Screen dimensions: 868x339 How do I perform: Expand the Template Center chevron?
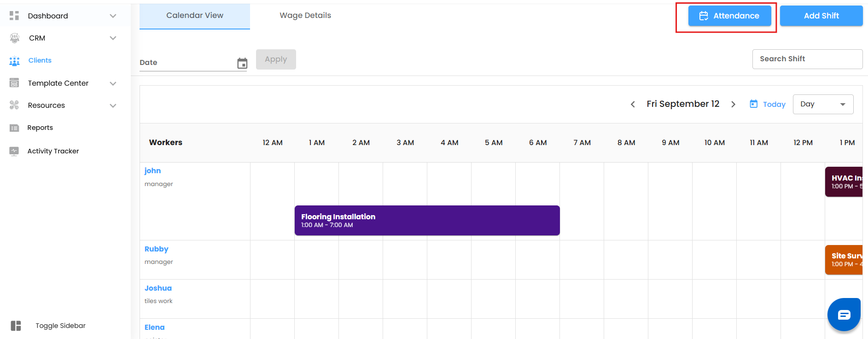coord(113,83)
